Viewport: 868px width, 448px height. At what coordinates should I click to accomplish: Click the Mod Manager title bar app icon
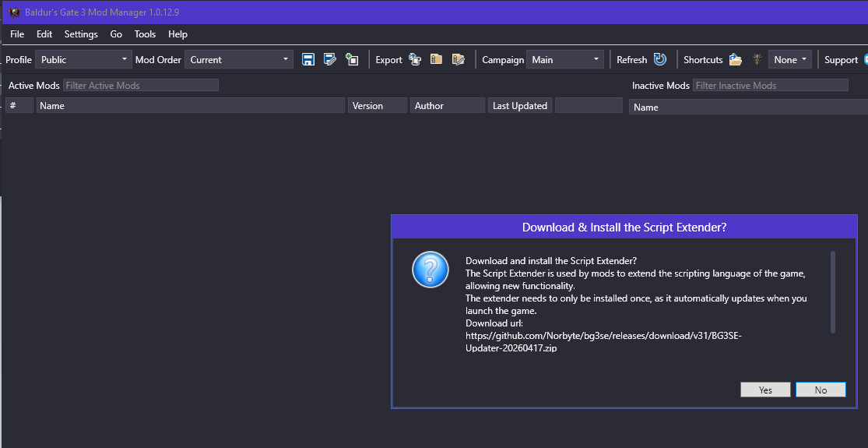[x=15, y=12]
